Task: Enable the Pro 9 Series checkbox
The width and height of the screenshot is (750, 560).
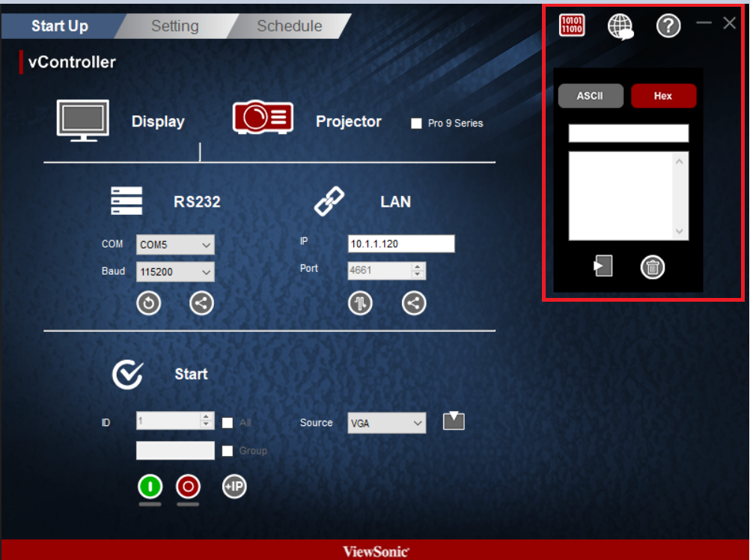Action: click(417, 124)
